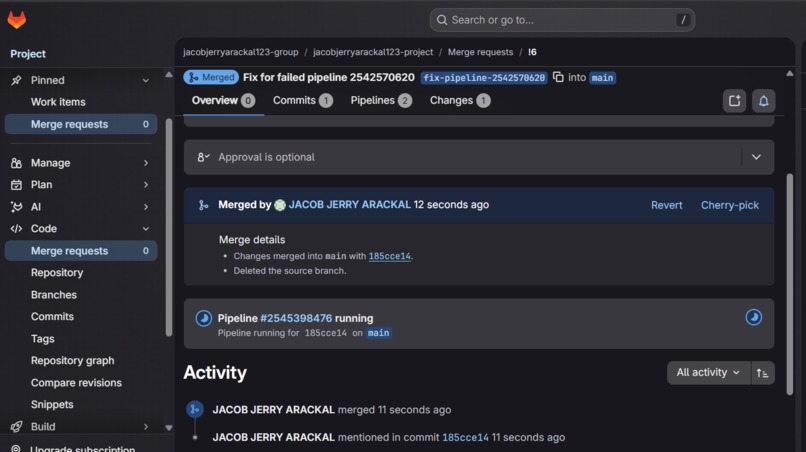Open Branches in sidebar
This screenshot has width=806, height=452.
click(x=53, y=295)
